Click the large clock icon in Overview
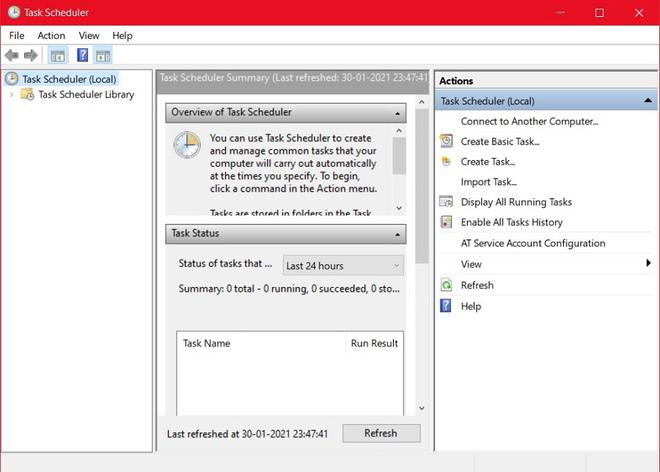 coord(187,145)
